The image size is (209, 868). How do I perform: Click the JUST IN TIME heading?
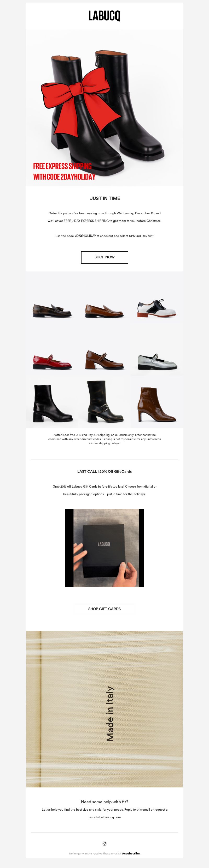(x=105, y=198)
